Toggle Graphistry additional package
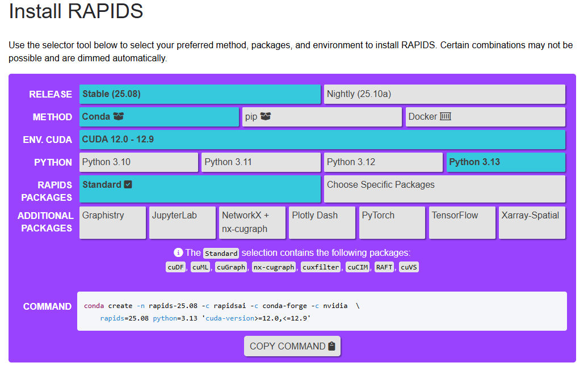588x371 pixels. [112, 222]
